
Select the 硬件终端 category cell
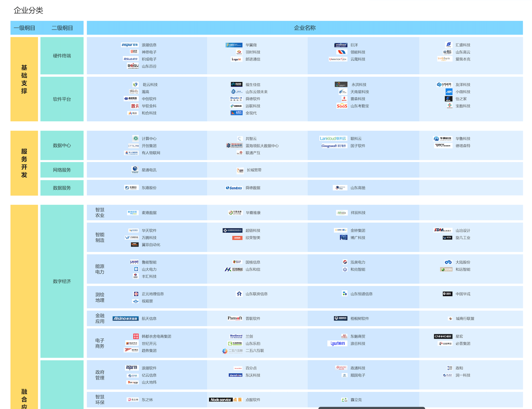click(x=62, y=56)
